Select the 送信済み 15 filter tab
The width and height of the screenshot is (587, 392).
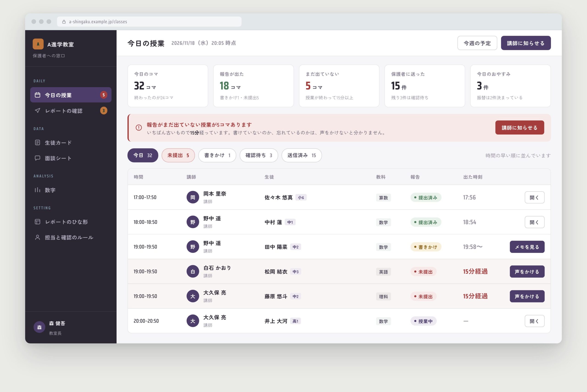(x=302, y=155)
